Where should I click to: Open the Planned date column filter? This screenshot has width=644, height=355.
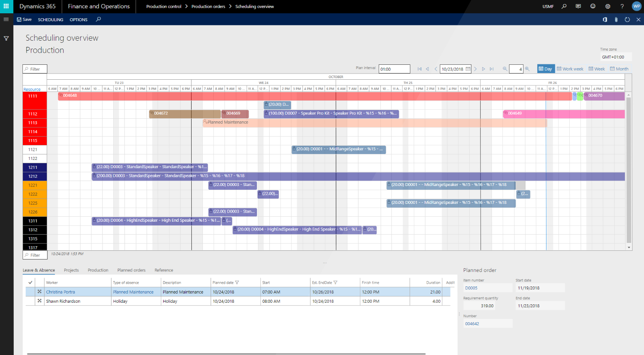click(237, 282)
